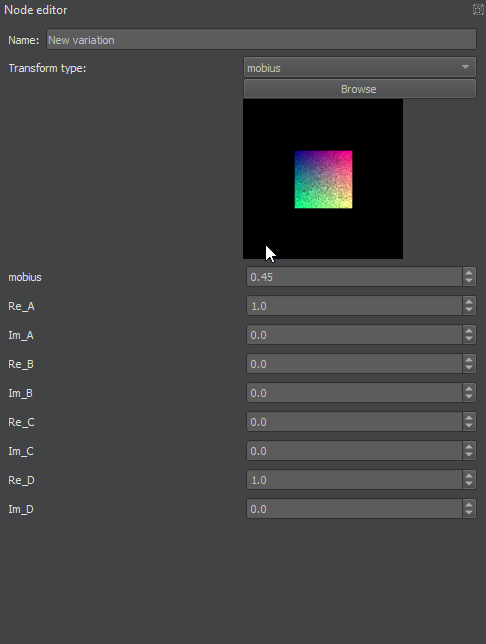Click the Transform type label
Screen dimensions: 486x644
[x=47, y=68]
